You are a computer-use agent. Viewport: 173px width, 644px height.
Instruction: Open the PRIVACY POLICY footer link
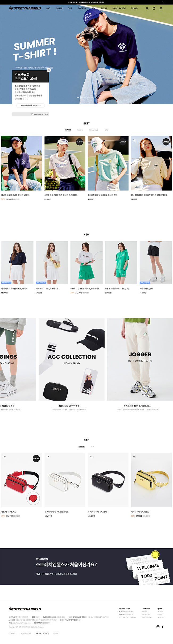[42, 633]
